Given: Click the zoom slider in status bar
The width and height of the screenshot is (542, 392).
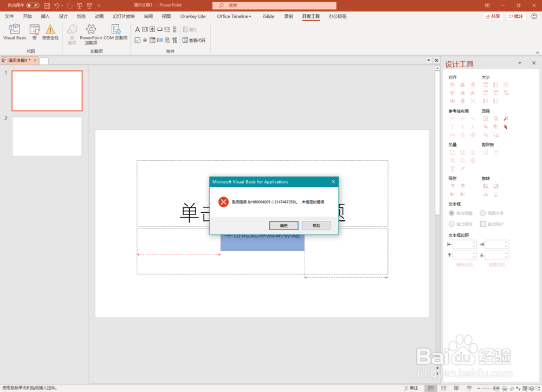Looking at the screenshot, I should [486, 388].
